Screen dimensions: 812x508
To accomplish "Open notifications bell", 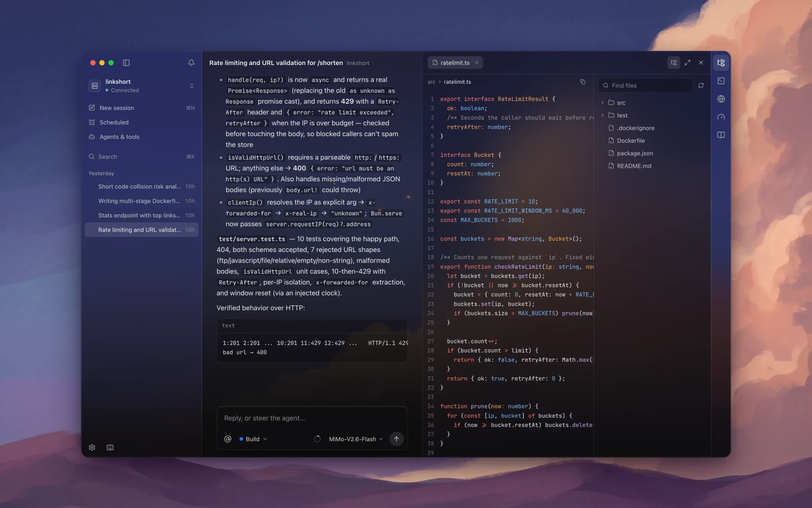I will click(191, 63).
